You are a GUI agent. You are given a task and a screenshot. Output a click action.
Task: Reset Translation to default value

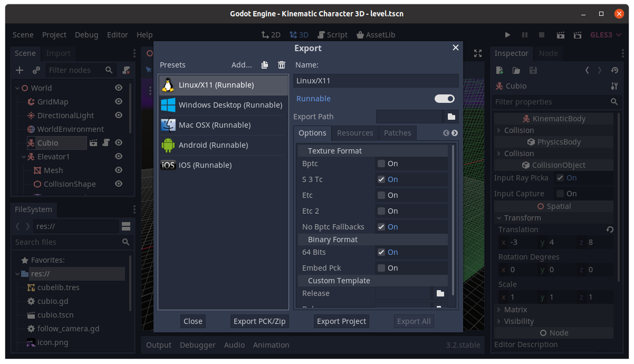click(610, 229)
